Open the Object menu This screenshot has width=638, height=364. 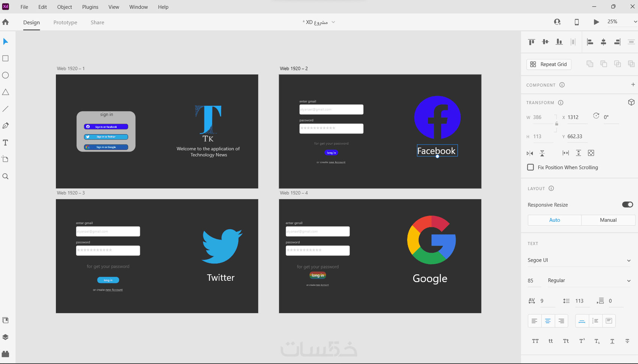point(65,7)
